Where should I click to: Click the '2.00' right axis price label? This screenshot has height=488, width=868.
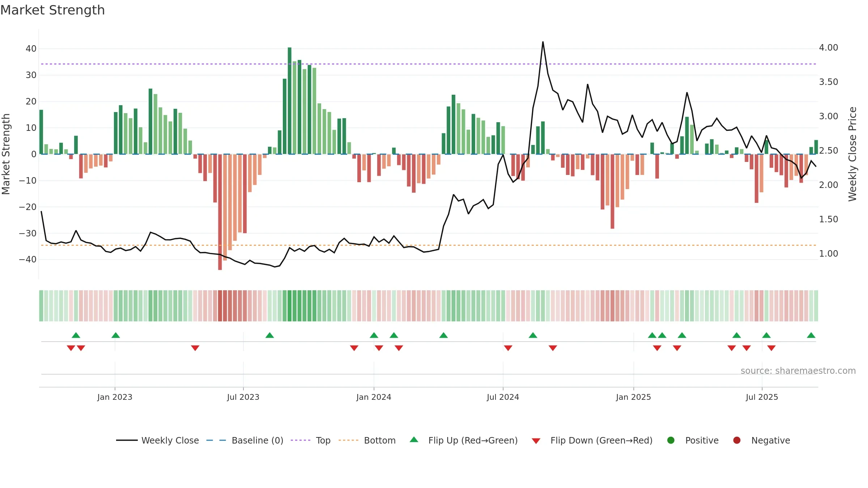(829, 185)
